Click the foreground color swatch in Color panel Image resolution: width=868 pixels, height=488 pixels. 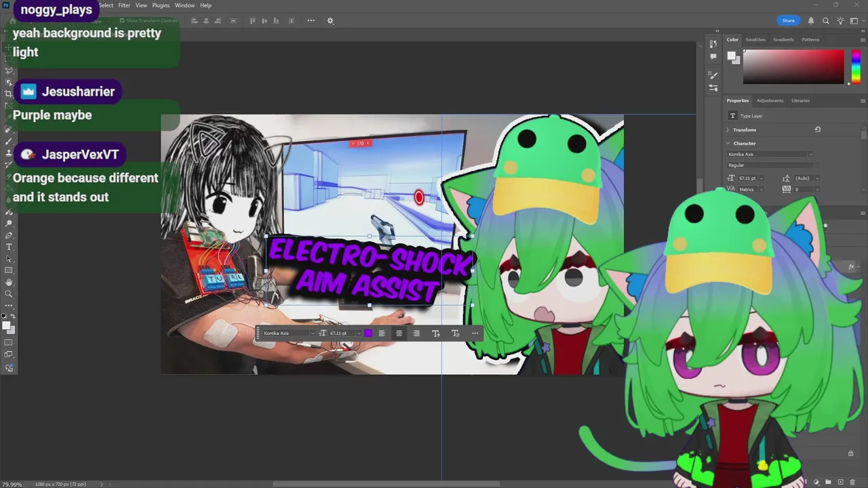pyautogui.click(x=731, y=56)
